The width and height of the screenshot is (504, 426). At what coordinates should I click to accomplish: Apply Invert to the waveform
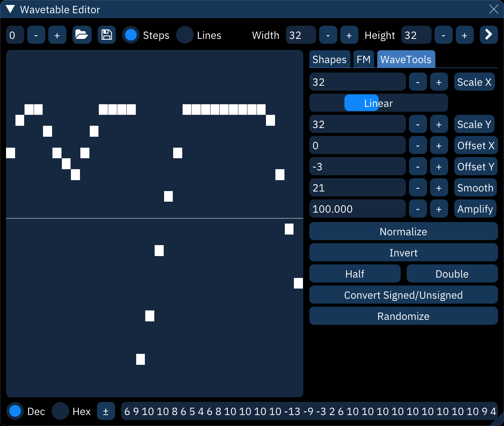(x=403, y=253)
